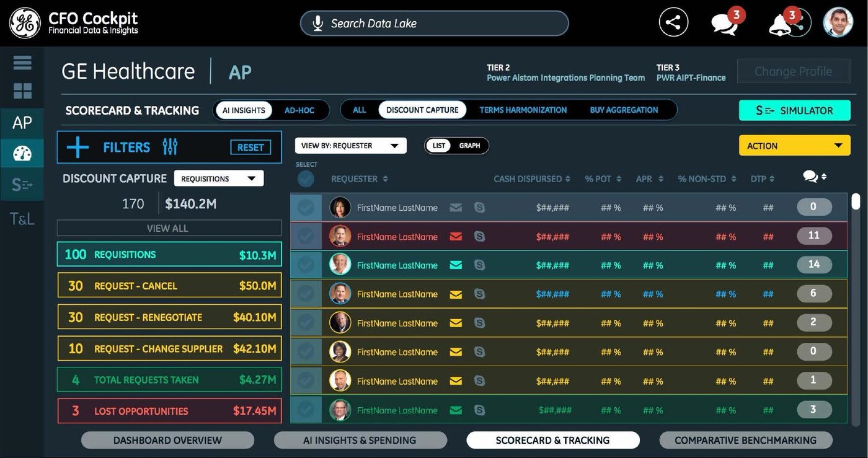
Task: Click the microphone icon in search bar
Action: pos(317,24)
